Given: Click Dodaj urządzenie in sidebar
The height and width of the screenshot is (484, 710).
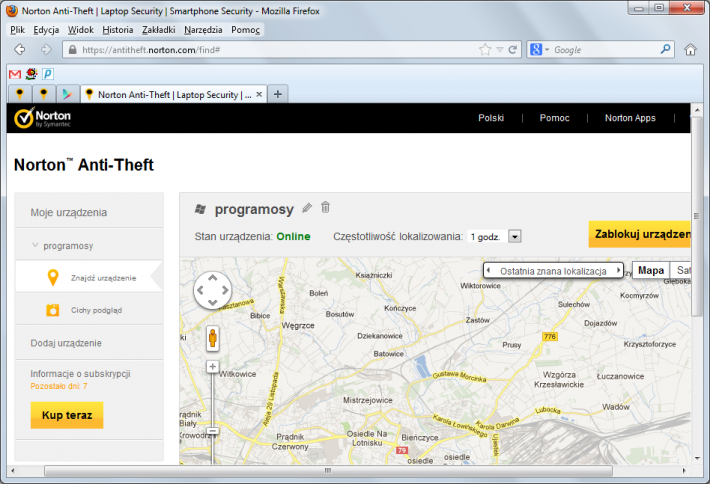Looking at the screenshot, I should click(x=66, y=343).
